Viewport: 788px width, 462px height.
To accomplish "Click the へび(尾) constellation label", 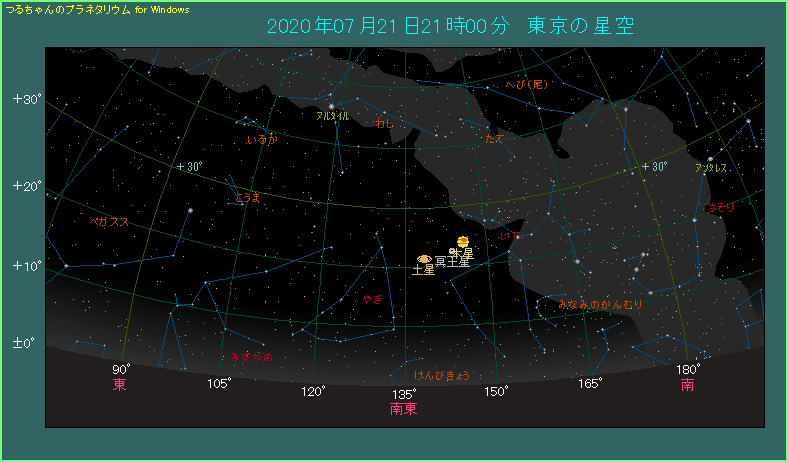I will point(527,84).
